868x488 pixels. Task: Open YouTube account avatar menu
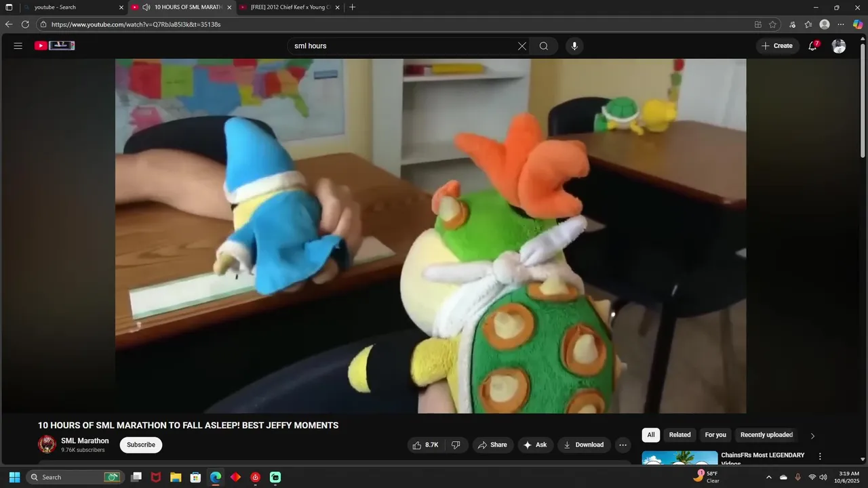click(x=839, y=46)
